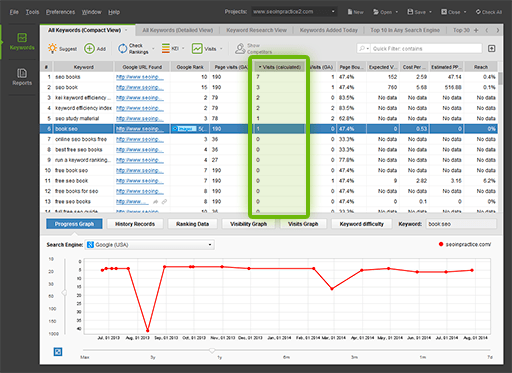The height and width of the screenshot is (373, 512).
Task: Click the Suggest keywords sun icon
Action: click(52, 48)
